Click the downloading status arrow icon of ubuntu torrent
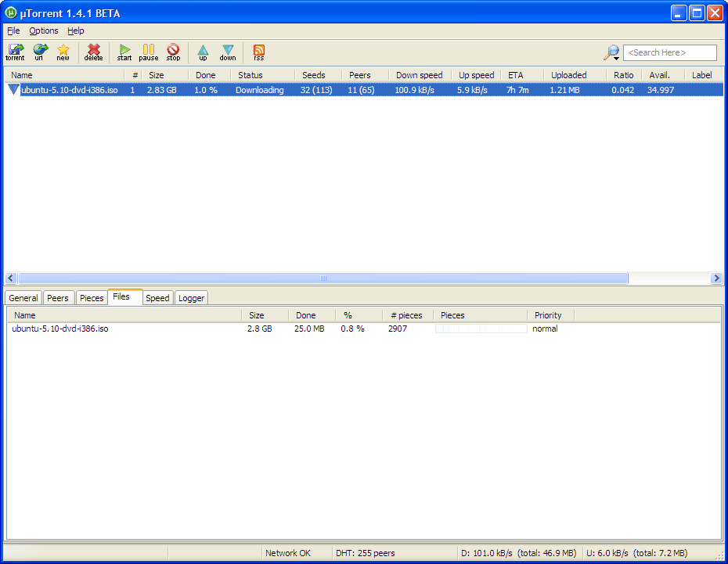This screenshot has height=564, width=728. 13,89
